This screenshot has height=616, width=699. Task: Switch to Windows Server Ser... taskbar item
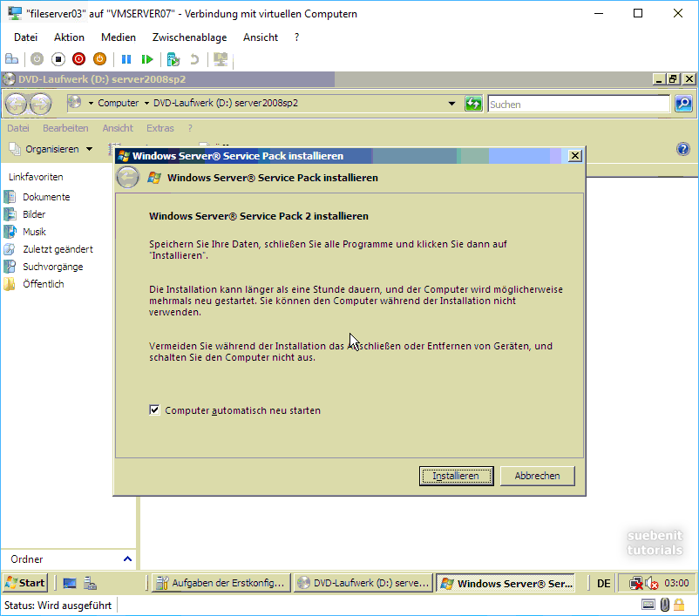(x=506, y=583)
